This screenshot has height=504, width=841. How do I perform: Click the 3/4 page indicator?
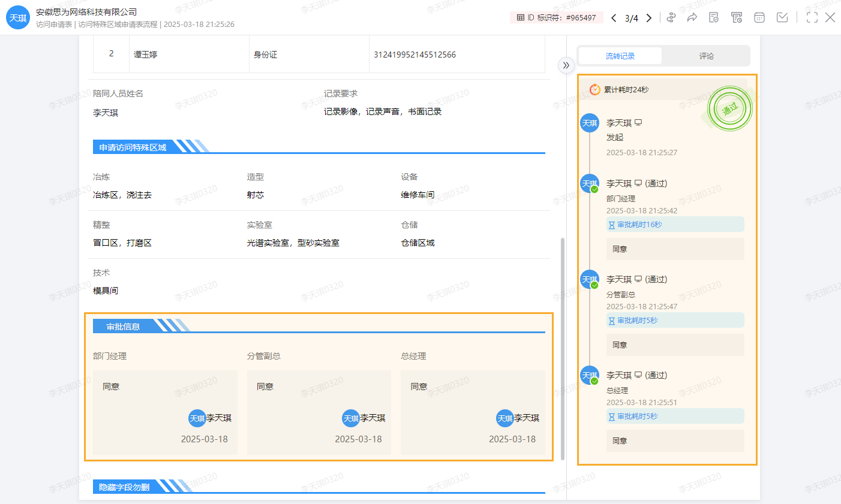coord(631,17)
